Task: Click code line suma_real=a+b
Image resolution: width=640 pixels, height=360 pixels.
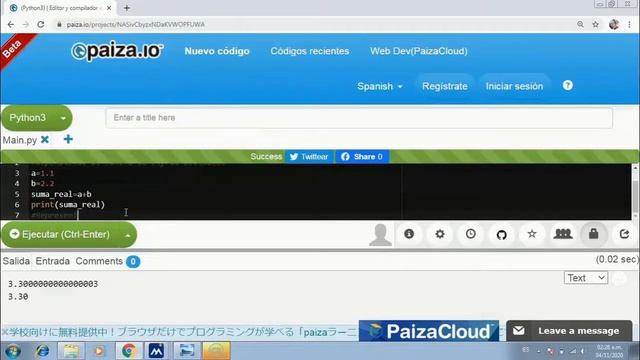Action: (x=61, y=194)
